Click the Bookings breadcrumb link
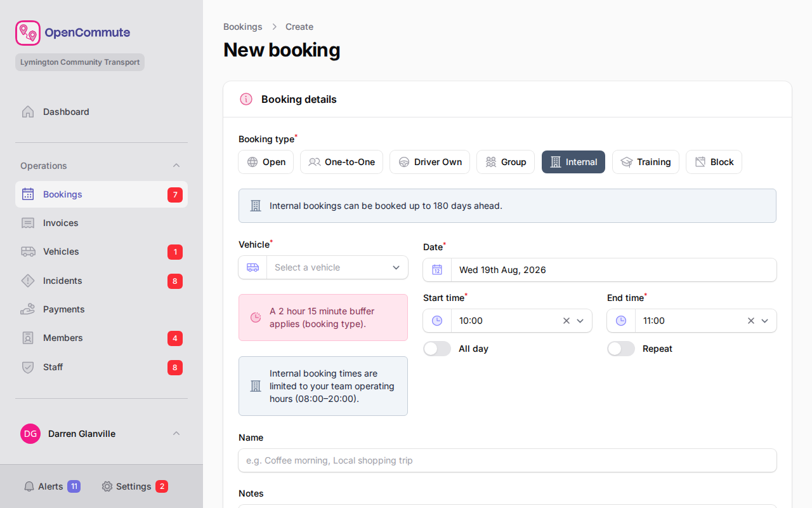Screen dimensions: 812x508 (243, 27)
